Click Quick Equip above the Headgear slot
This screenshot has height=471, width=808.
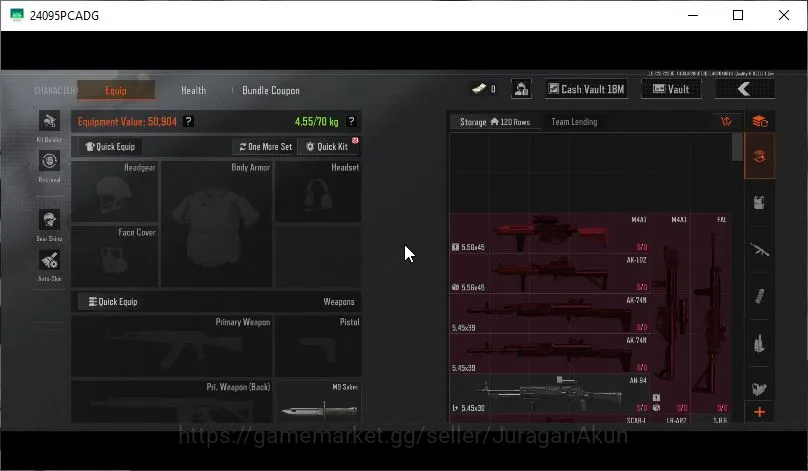tap(110, 147)
